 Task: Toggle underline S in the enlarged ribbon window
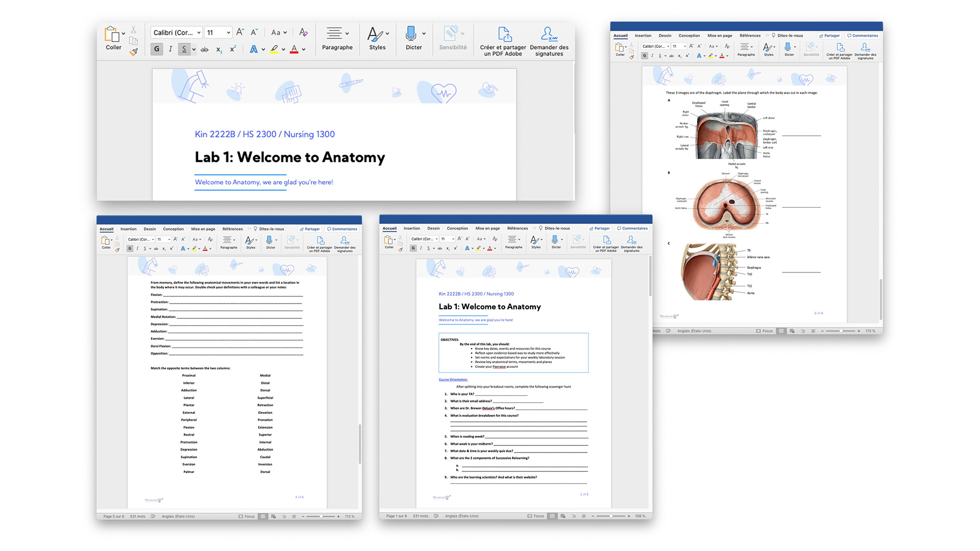[184, 49]
